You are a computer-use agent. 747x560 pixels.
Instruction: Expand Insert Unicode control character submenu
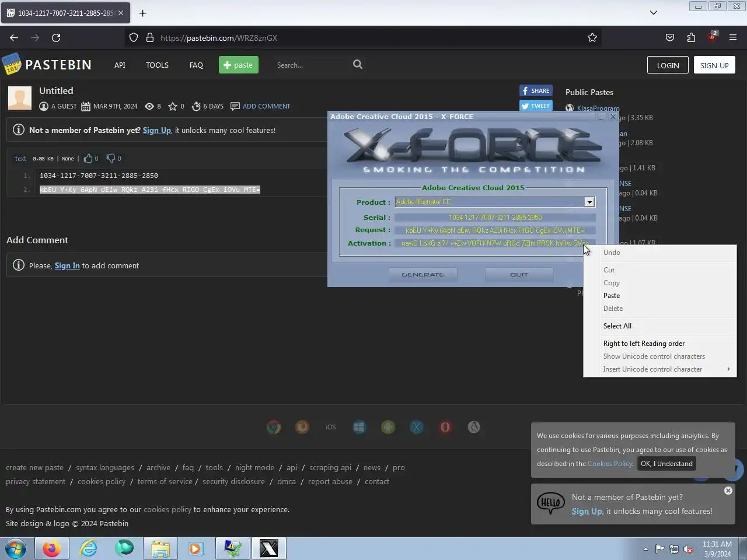660,369
